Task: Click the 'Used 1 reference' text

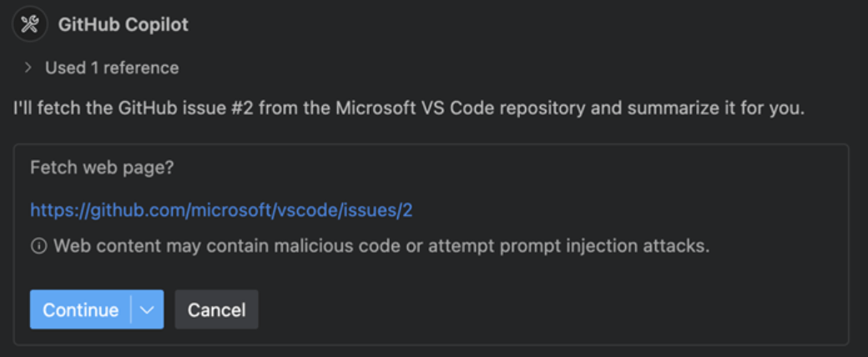Action: [x=112, y=68]
